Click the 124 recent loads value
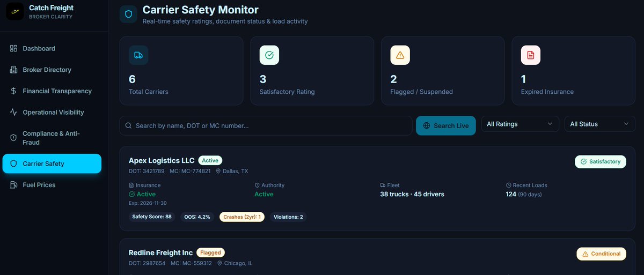Screen dimensions: 644x275 tap(511, 194)
